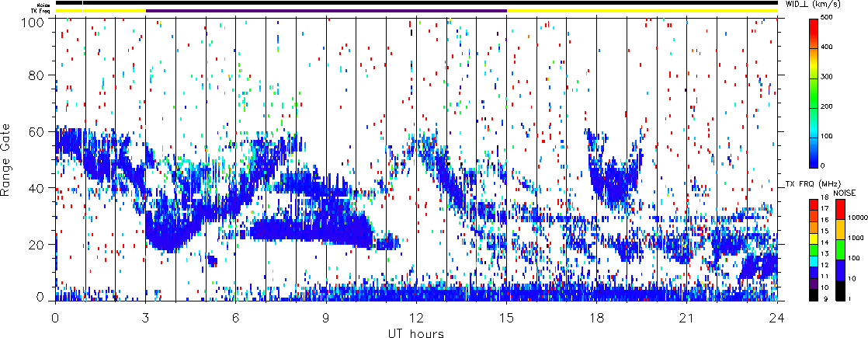
Task: Click the '20' tick on Range Gate axis
Action: [37, 244]
